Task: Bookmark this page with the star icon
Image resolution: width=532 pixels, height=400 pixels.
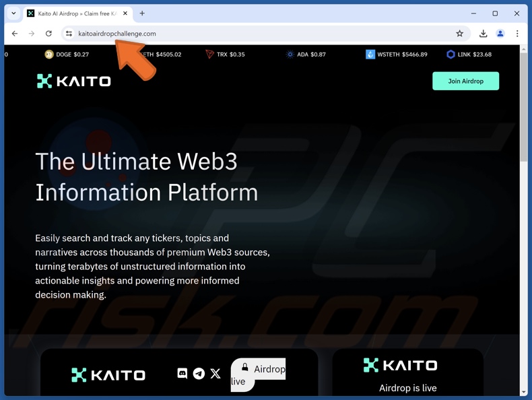Action: tap(459, 34)
